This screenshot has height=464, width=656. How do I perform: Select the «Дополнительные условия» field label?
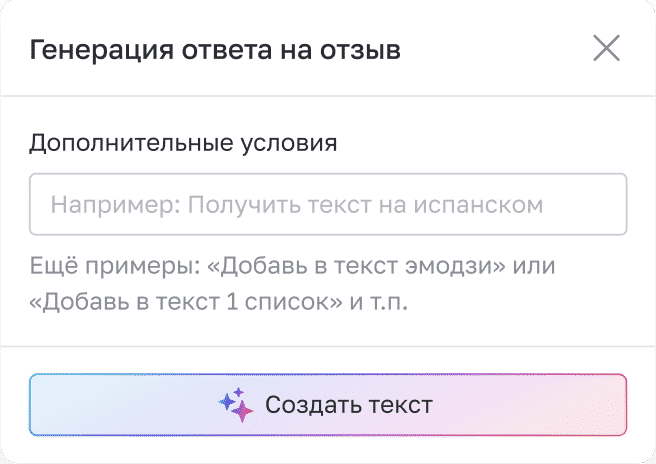click(x=183, y=143)
